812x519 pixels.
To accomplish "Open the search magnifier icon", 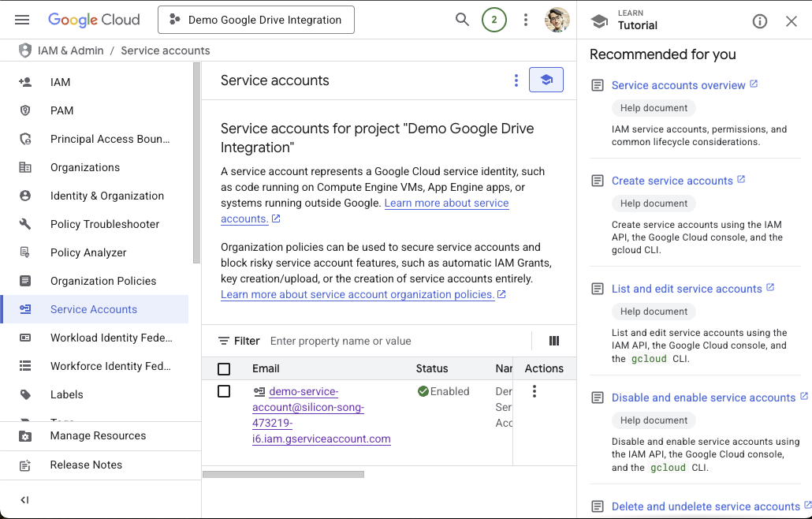I will tap(462, 20).
